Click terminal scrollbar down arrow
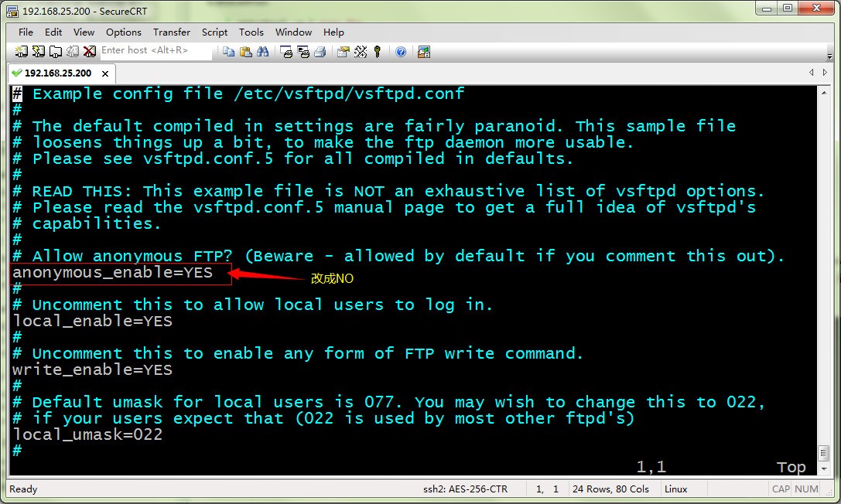This screenshot has height=504, width=841. [824, 469]
